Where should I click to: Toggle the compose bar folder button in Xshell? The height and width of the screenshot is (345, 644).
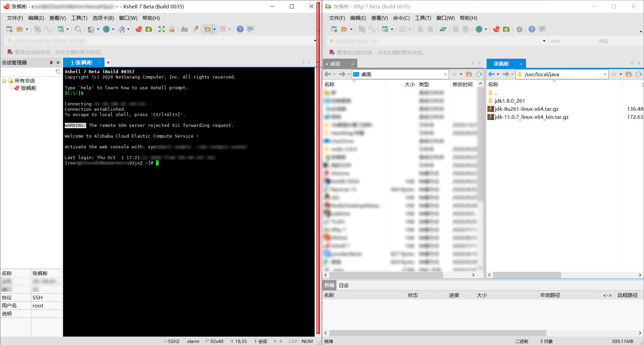coord(208,29)
